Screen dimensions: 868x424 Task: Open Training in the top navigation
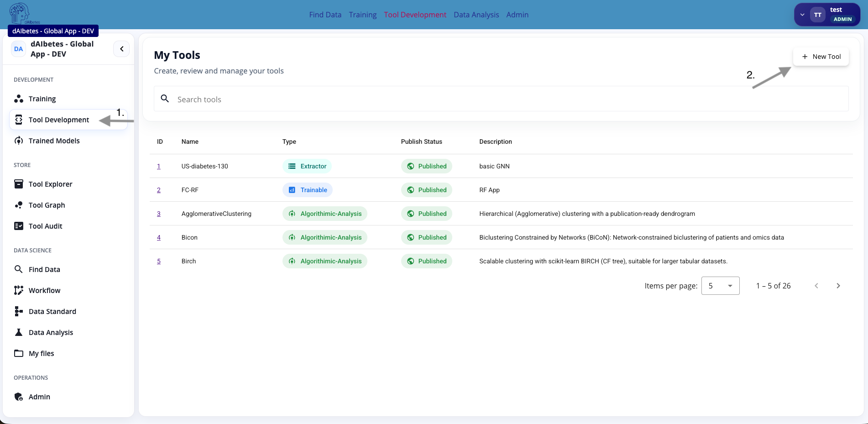coord(363,15)
